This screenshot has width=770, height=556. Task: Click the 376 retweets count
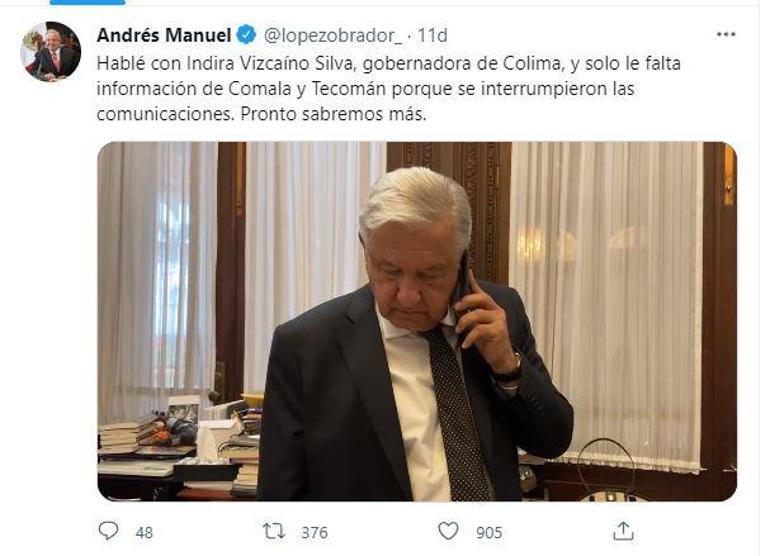(x=314, y=532)
